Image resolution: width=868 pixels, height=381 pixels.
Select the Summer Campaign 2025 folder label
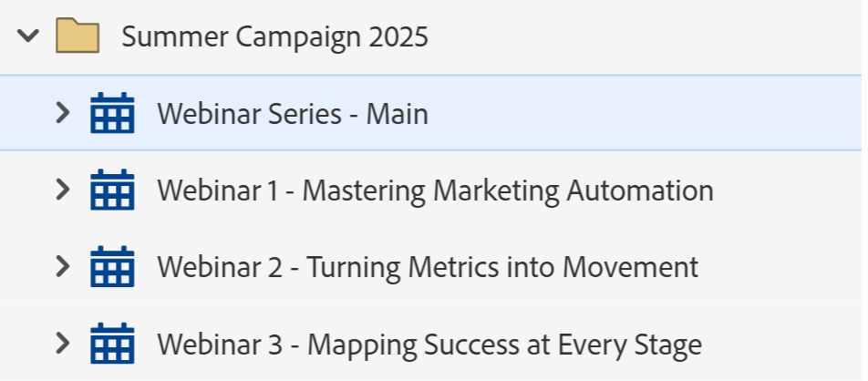[x=274, y=37]
